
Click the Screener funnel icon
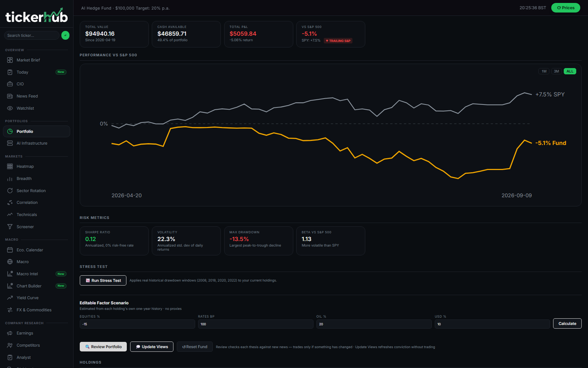click(x=10, y=227)
